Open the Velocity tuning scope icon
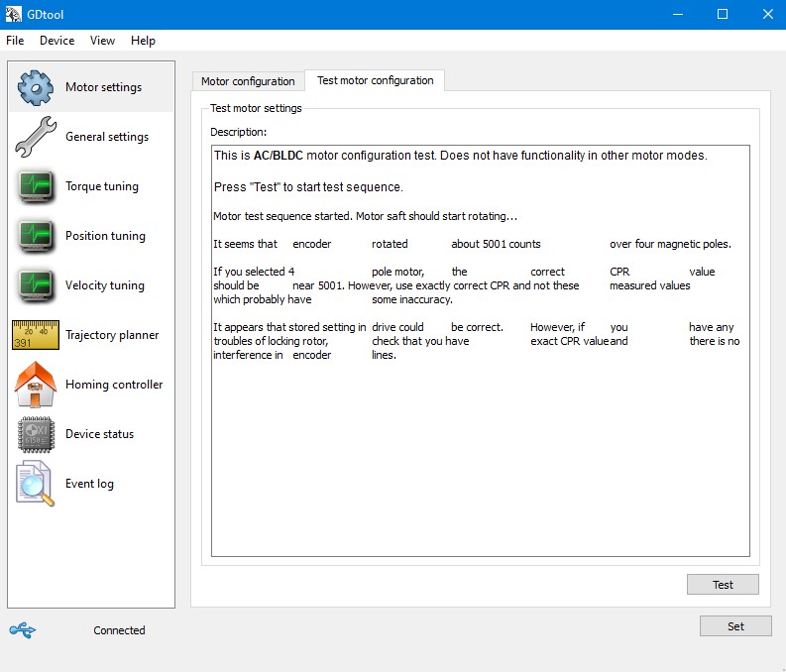The width and height of the screenshot is (786, 672). pos(35,285)
